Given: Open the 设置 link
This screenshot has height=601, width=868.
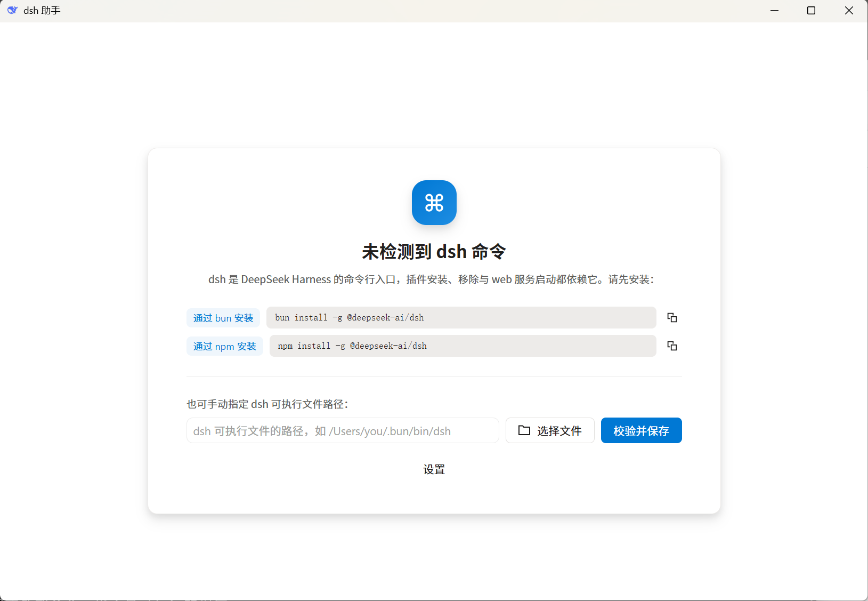Looking at the screenshot, I should pos(434,469).
